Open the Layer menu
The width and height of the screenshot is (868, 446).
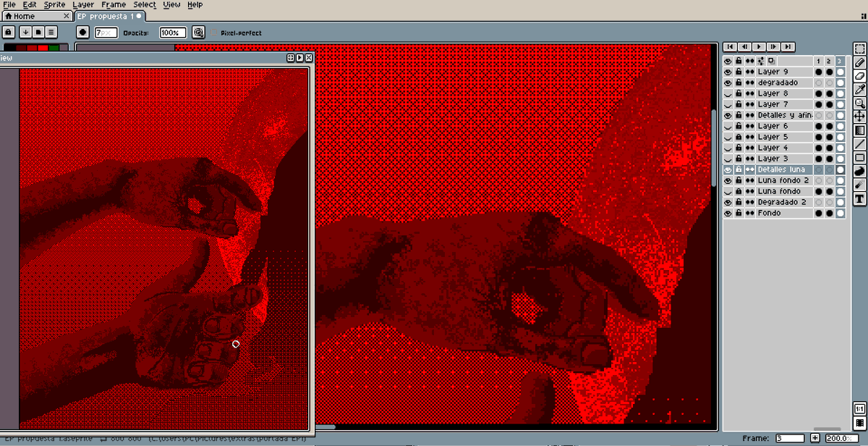pyautogui.click(x=83, y=4)
